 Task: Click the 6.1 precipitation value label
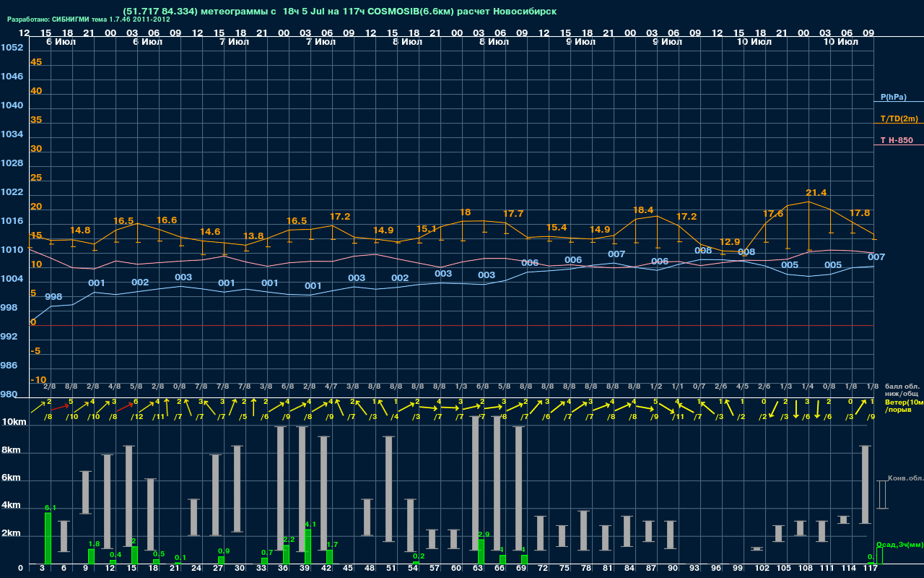click(x=51, y=508)
